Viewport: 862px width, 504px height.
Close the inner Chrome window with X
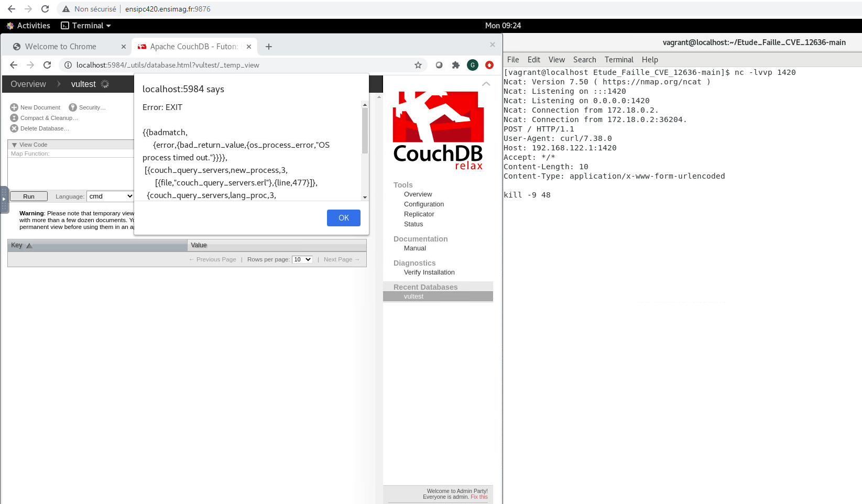tap(493, 45)
